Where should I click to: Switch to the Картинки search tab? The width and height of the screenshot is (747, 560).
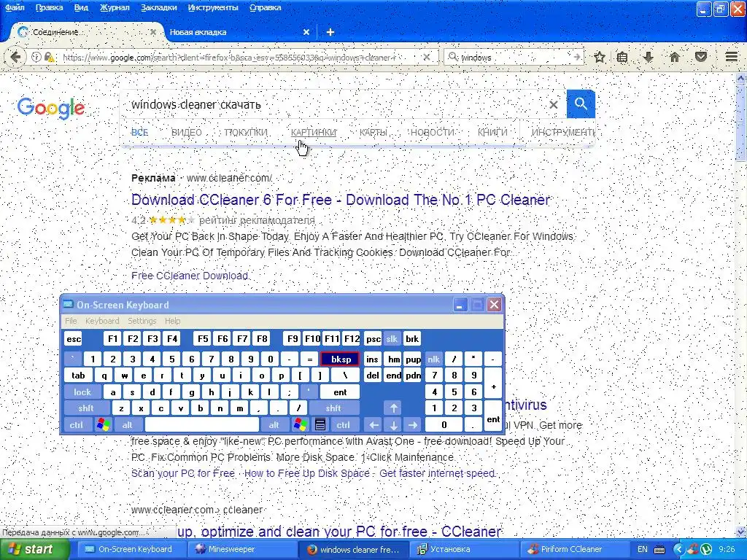pos(314,133)
